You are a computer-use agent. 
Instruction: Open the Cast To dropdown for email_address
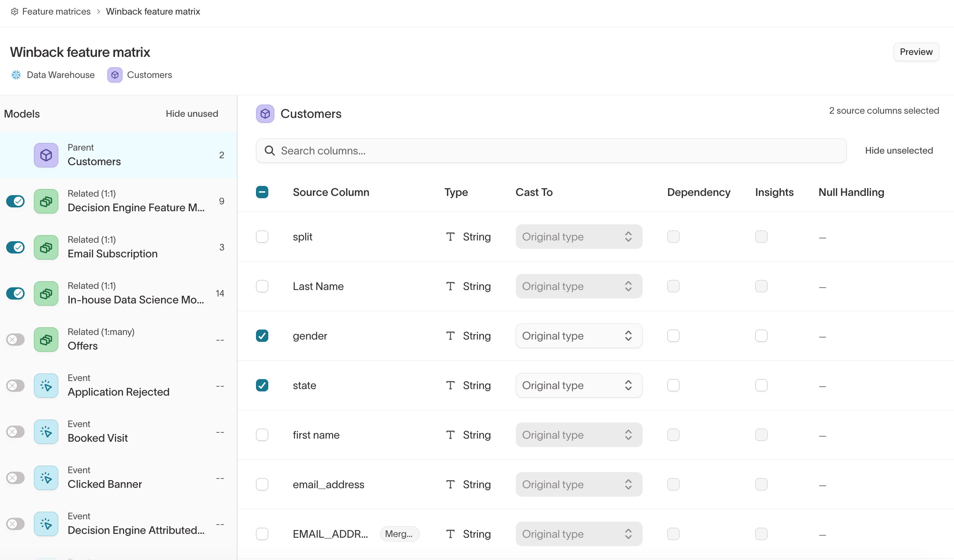pos(579,484)
